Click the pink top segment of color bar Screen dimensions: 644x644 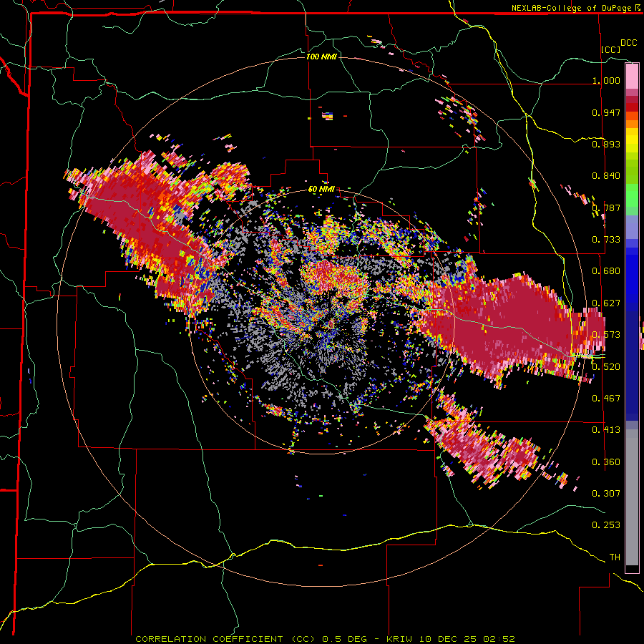tap(632, 76)
